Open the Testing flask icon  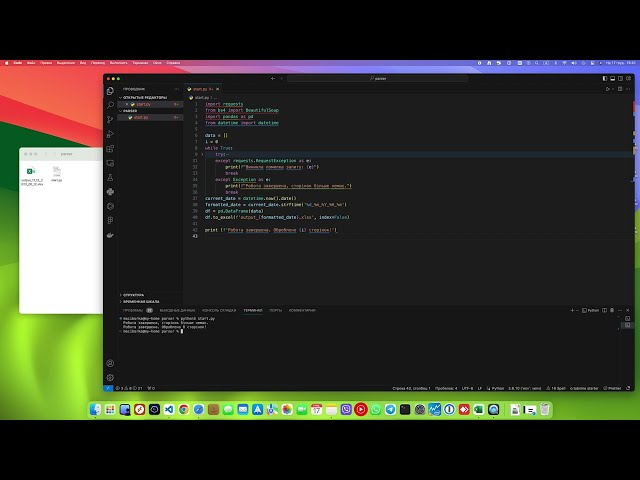(x=110, y=178)
